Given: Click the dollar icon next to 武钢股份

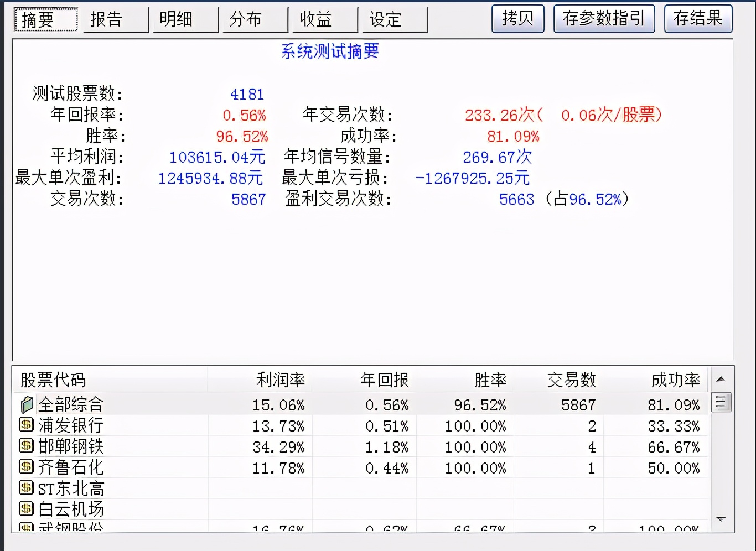Looking at the screenshot, I should 25,528.
